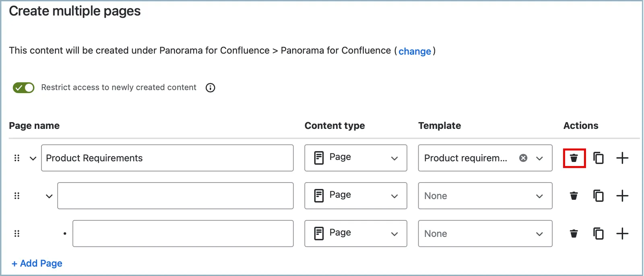Focus the Product Requirements page name field
Screen dimensions: 644x276
[167, 158]
